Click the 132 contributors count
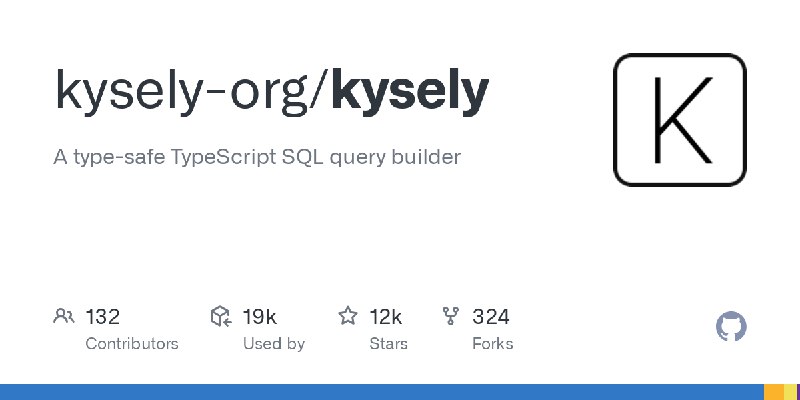The width and height of the screenshot is (800, 400). [x=103, y=317]
